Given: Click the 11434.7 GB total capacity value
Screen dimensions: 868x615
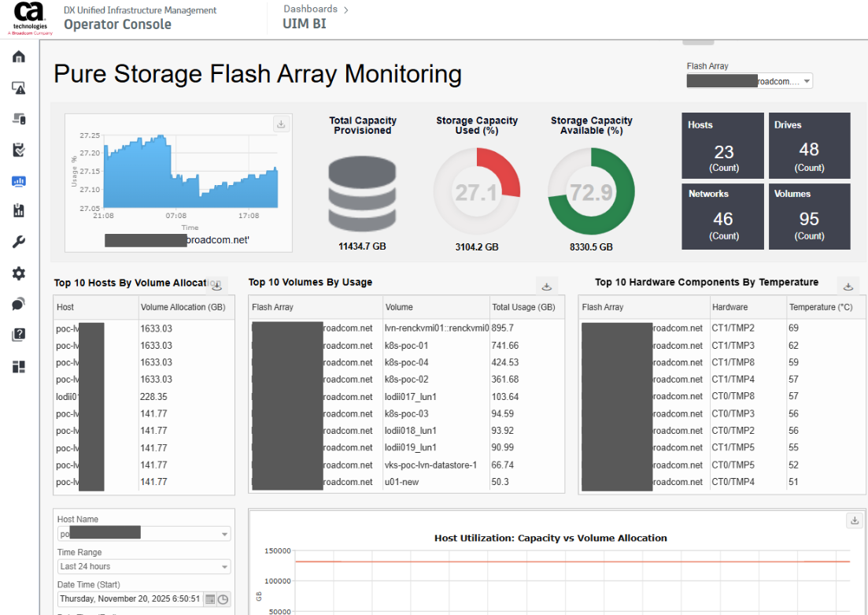Looking at the screenshot, I should tap(362, 246).
